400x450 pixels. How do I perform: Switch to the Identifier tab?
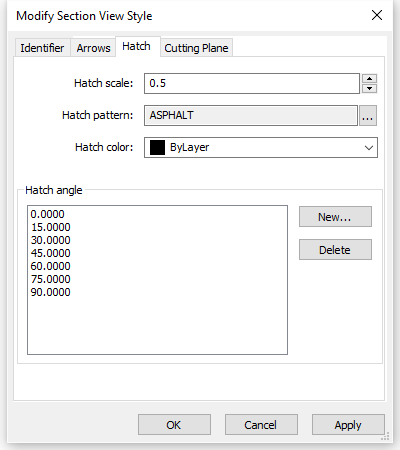click(42, 48)
